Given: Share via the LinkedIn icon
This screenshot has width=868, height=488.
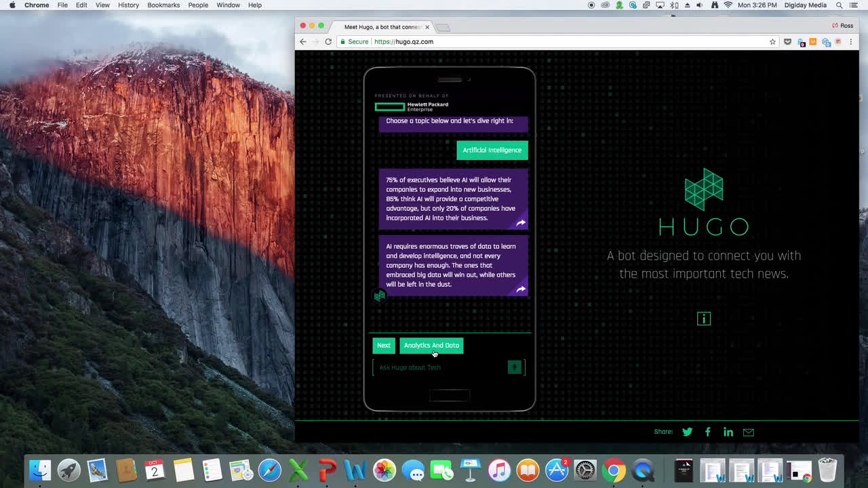Looking at the screenshot, I should pyautogui.click(x=728, y=432).
